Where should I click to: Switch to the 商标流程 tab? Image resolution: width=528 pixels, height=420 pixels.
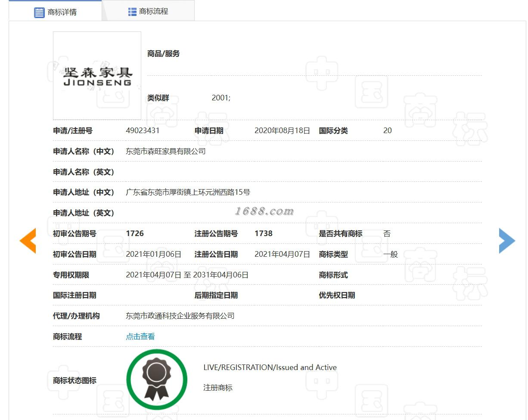(x=148, y=12)
